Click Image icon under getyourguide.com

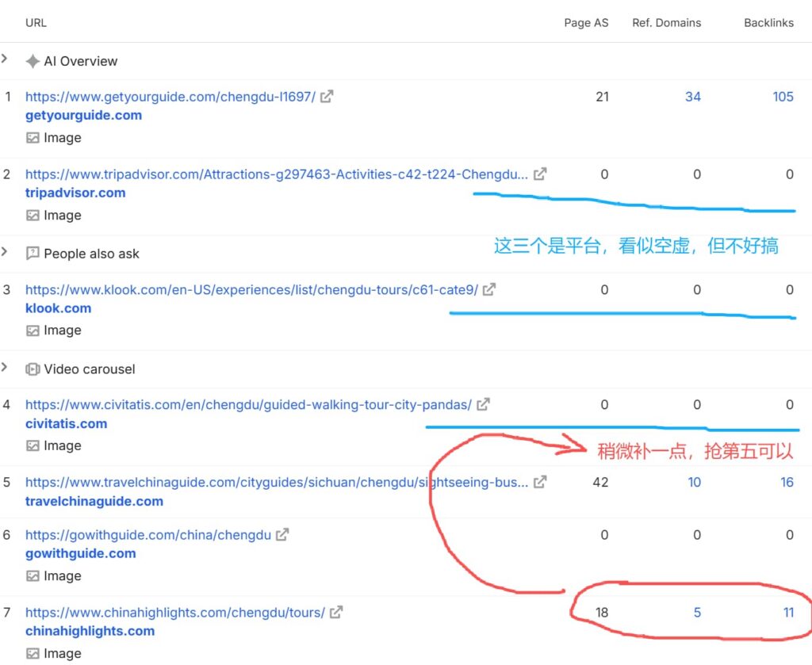tap(33, 138)
